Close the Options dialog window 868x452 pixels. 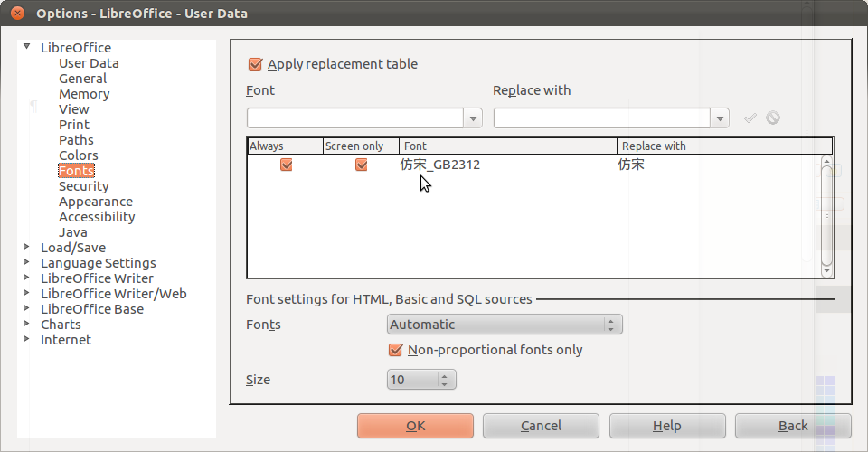click(18, 14)
